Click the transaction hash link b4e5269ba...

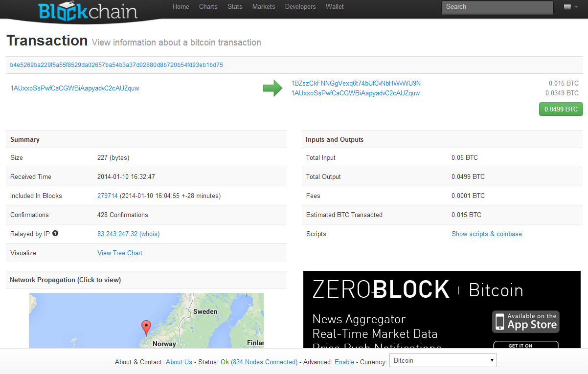[x=116, y=65]
